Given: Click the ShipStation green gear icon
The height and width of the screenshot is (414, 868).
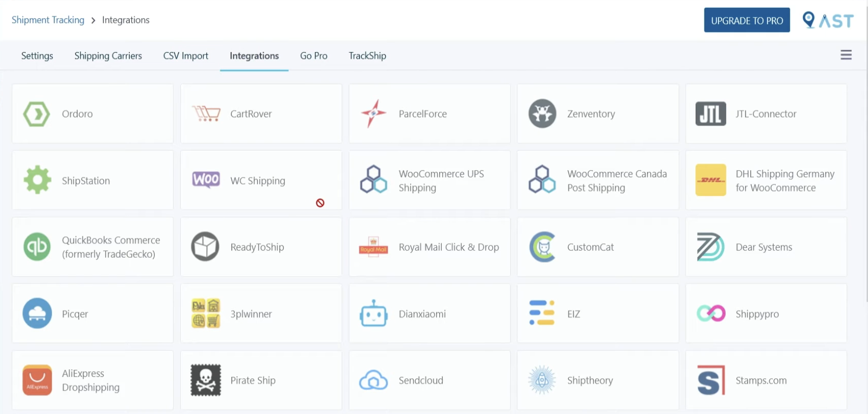Looking at the screenshot, I should click(38, 180).
